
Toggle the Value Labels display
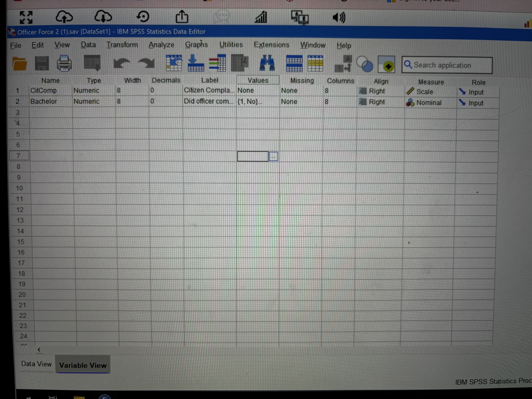point(343,64)
